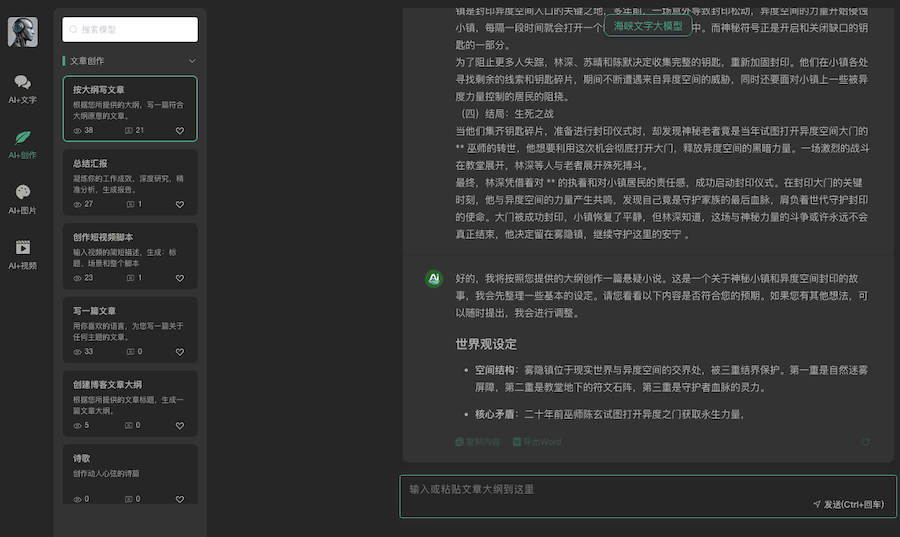Favorite the 按大纲写文章 template heart
The image size is (900, 537).
180,131
